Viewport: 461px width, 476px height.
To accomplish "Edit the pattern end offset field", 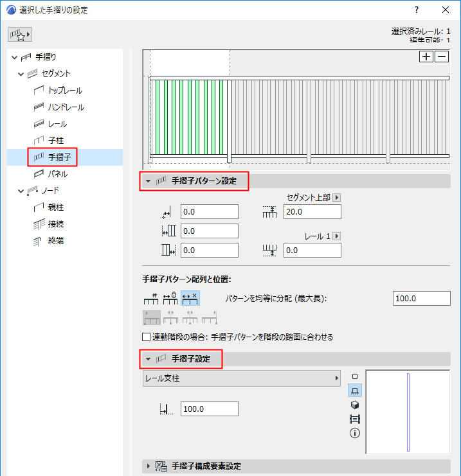I will 210,251.
